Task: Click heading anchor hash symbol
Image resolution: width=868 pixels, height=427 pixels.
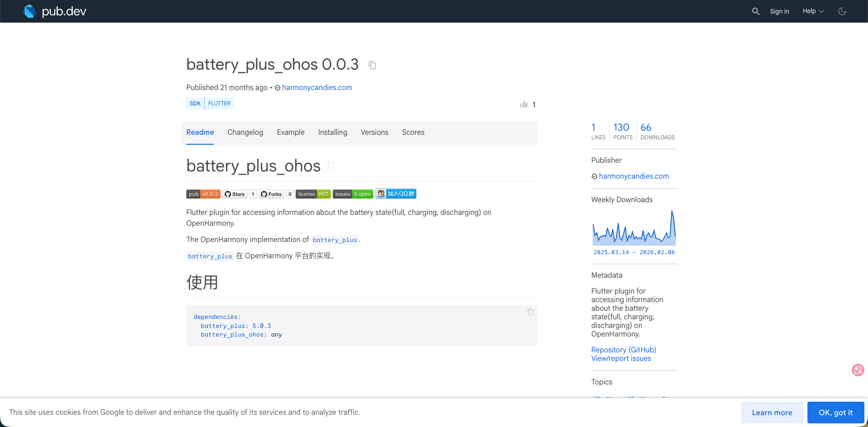Action: click(x=330, y=166)
